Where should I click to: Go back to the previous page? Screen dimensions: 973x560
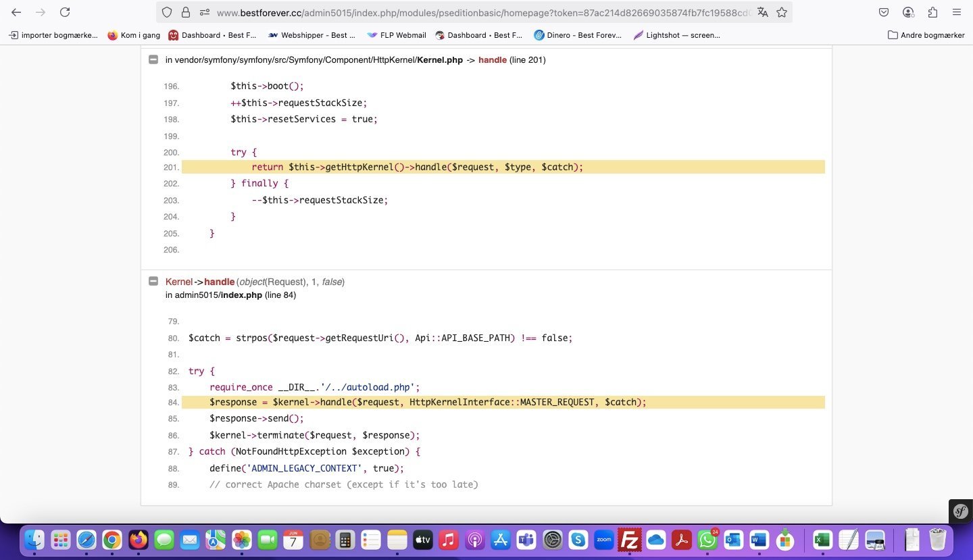pos(16,12)
